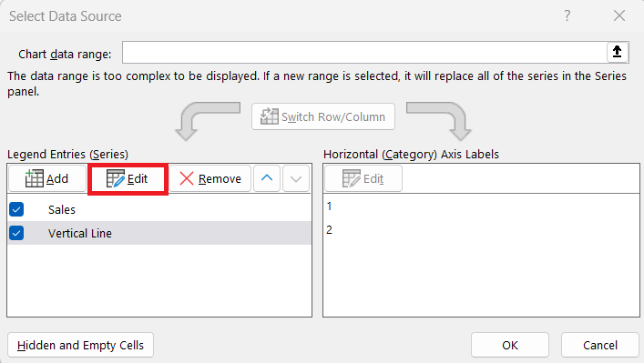
Task: Remove the selected series
Action: 210,179
